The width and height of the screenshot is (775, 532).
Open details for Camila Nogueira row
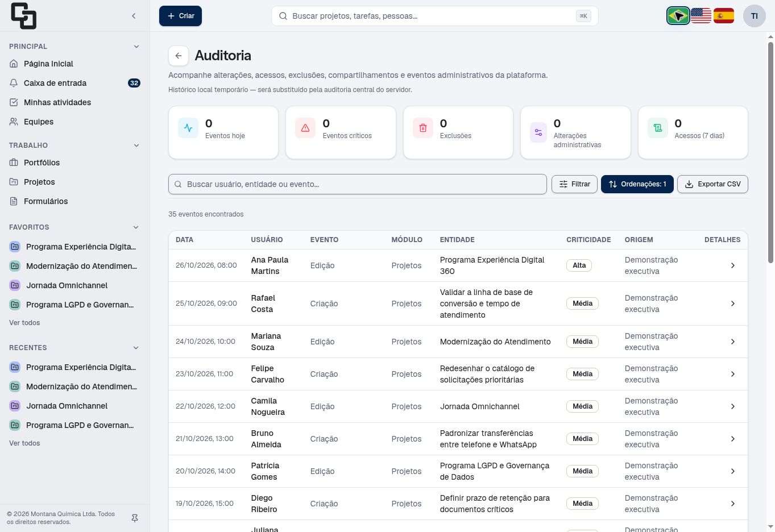tap(733, 406)
